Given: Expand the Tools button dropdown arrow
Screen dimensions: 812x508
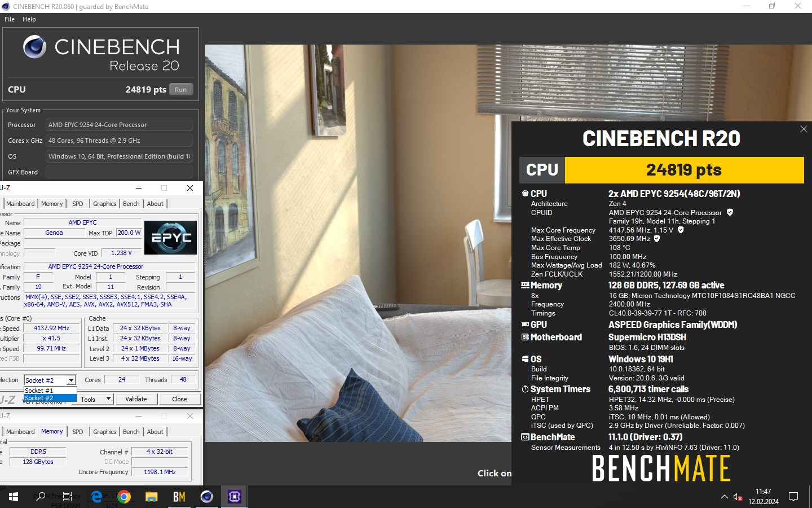Looking at the screenshot, I should coord(109,399).
